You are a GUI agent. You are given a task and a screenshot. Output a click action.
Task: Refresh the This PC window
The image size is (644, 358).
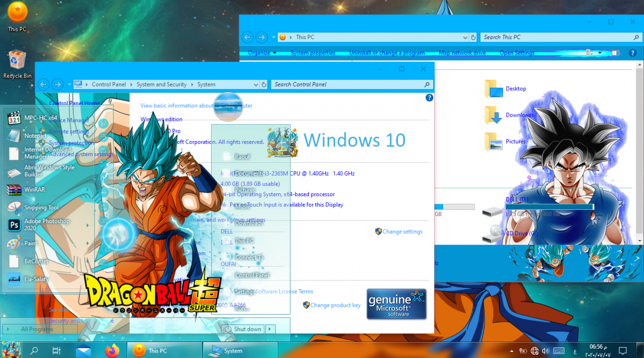point(473,37)
